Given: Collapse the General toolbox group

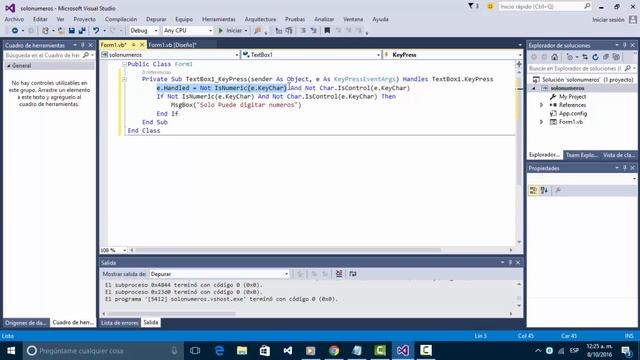Looking at the screenshot, I should tap(9, 66).
